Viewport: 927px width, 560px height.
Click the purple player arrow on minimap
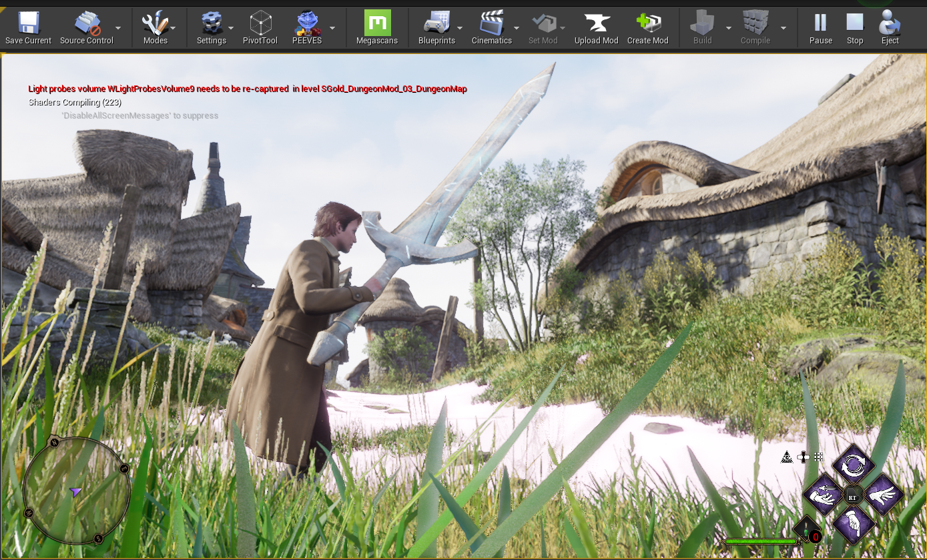75,492
